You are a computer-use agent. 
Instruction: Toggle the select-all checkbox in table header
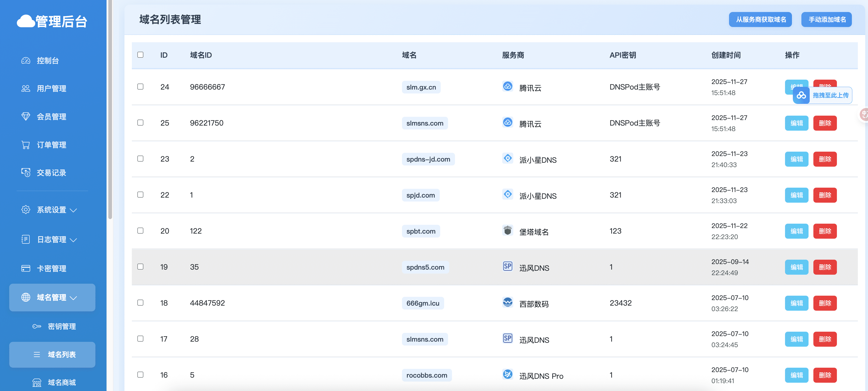[141, 55]
